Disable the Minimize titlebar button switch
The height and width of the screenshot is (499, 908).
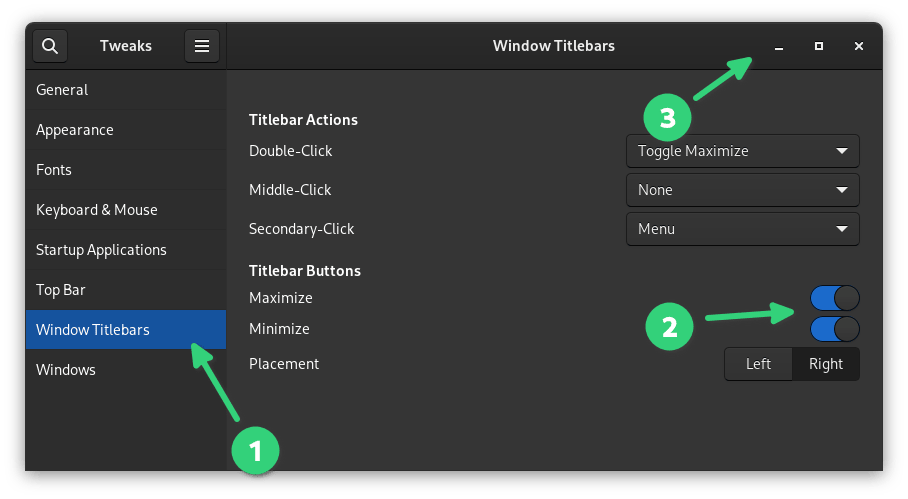[835, 329]
